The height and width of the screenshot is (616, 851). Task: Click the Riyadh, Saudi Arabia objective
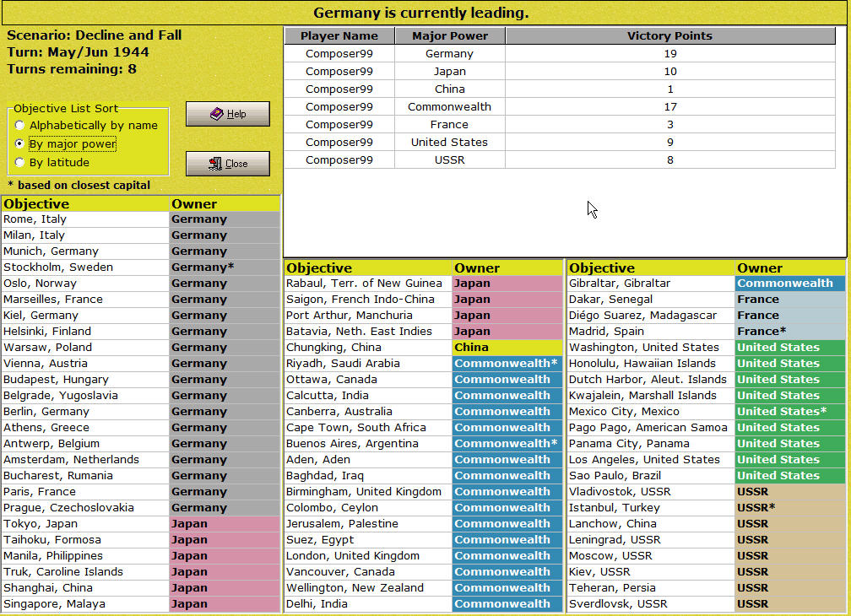point(368,364)
